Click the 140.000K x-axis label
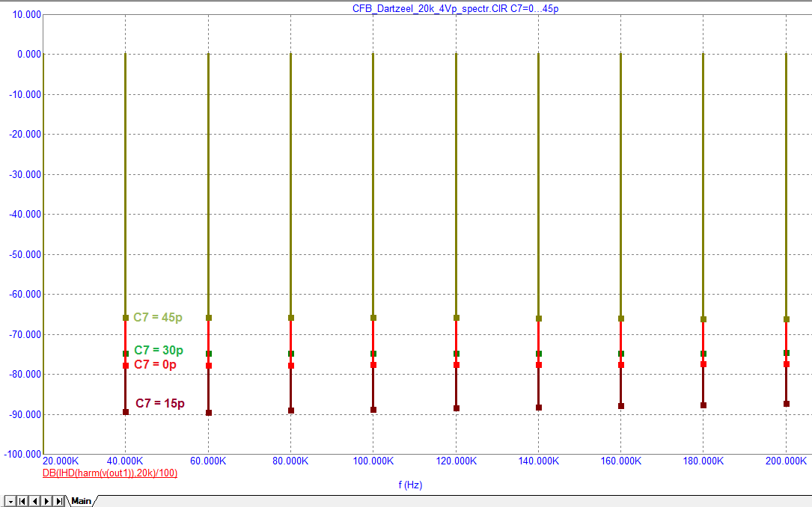The image size is (812, 507). (x=539, y=461)
